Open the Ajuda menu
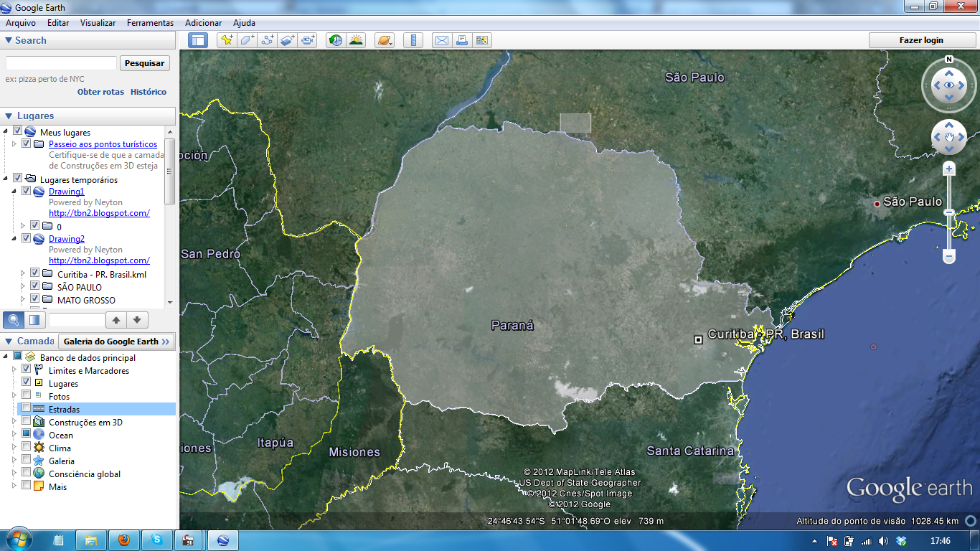Screen dimensions: 980x551 pos(244,23)
